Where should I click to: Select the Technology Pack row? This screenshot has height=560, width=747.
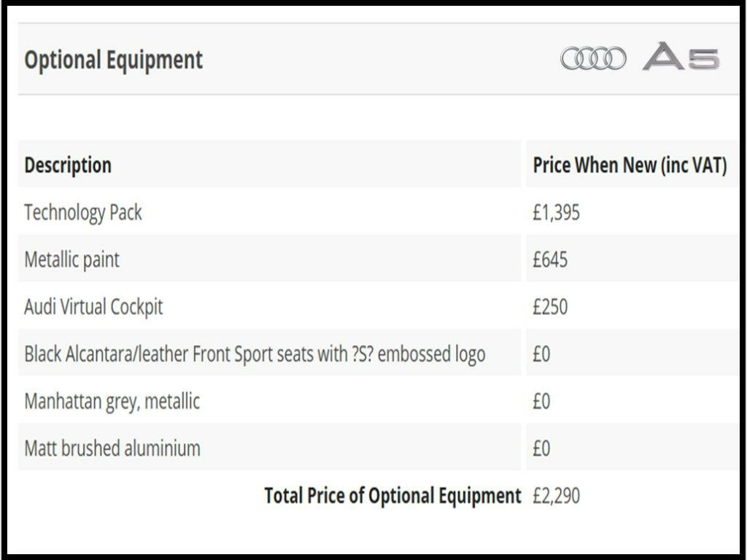(x=379, y=211)
